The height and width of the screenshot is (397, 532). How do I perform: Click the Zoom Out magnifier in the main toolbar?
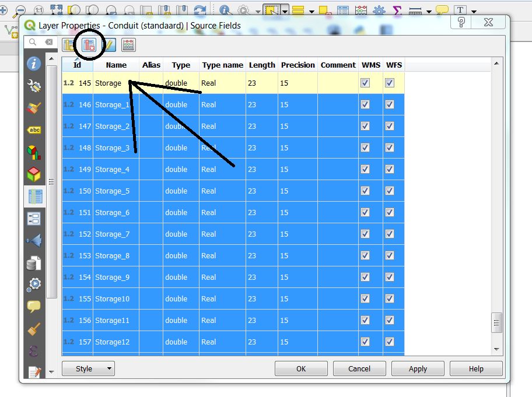(x=20, y=10)
